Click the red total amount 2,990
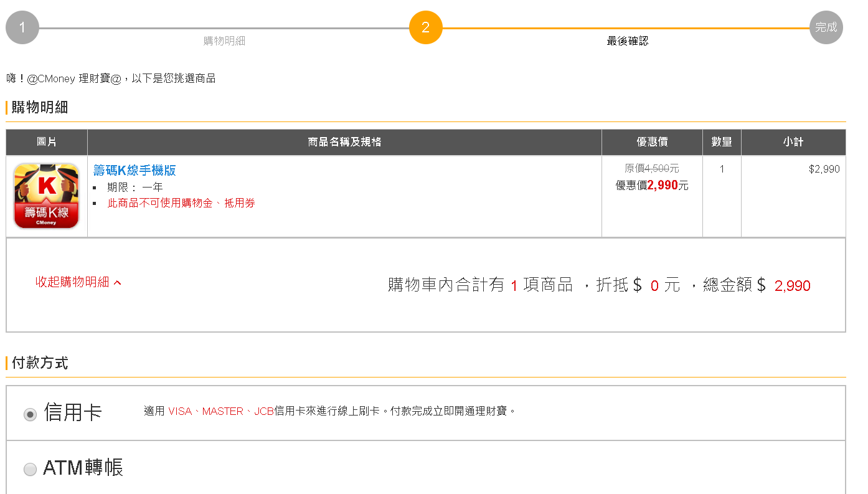This screenshot has width=868, height=494. 793,286
